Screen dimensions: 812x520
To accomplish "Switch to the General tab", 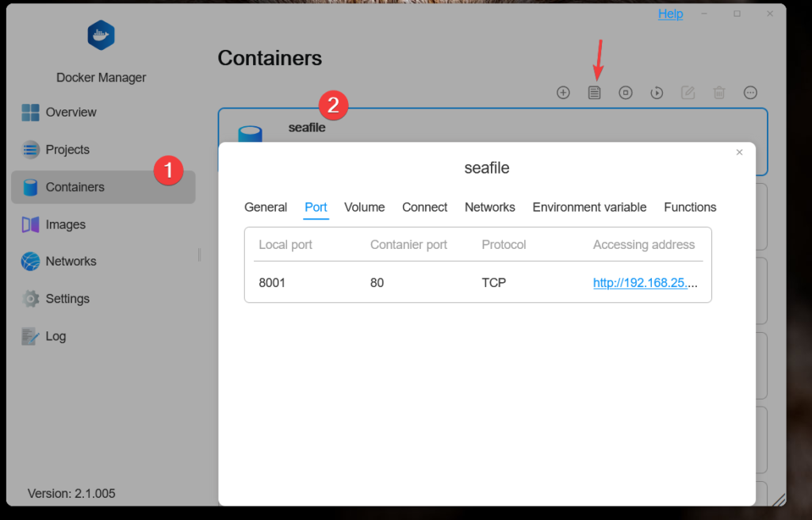I will click(266, 207).
